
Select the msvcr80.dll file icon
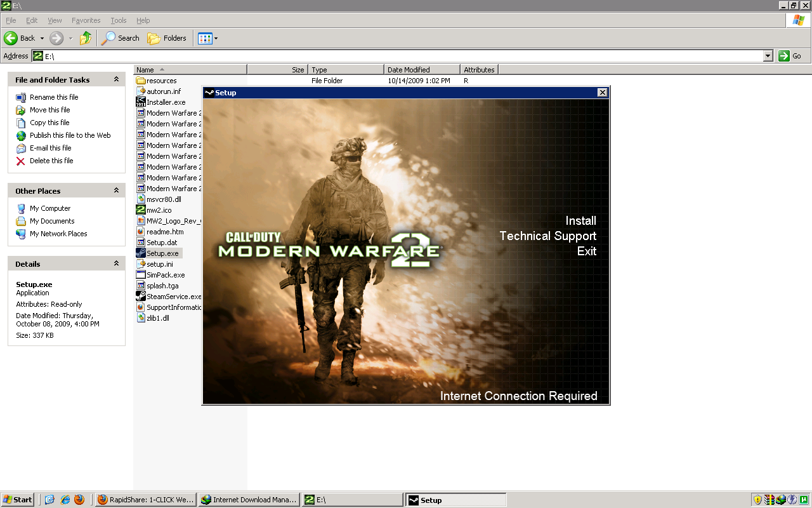pyautogui.click(x=141, y=199)
